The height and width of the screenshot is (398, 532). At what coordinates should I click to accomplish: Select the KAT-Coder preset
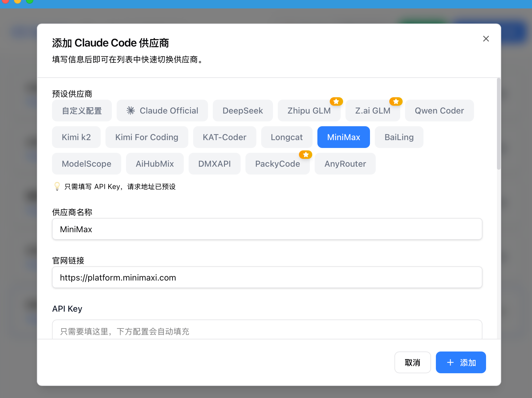pyautogui.click(x=225, y=137)
